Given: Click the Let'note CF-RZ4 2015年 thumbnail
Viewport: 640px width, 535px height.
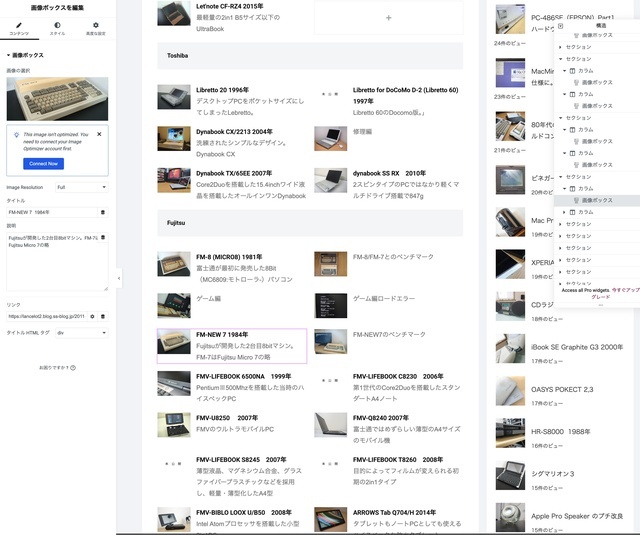Looking at the screenshot, I should click(x=174, y=13).
